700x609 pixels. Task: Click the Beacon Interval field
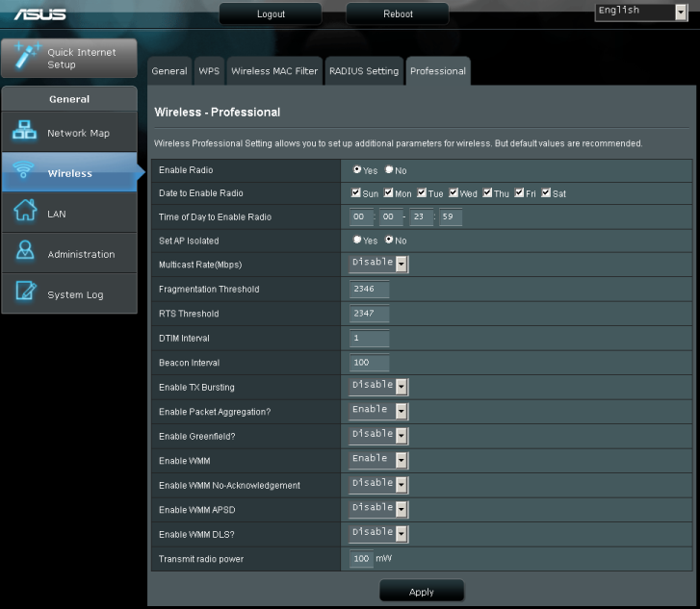click(369, 363)
